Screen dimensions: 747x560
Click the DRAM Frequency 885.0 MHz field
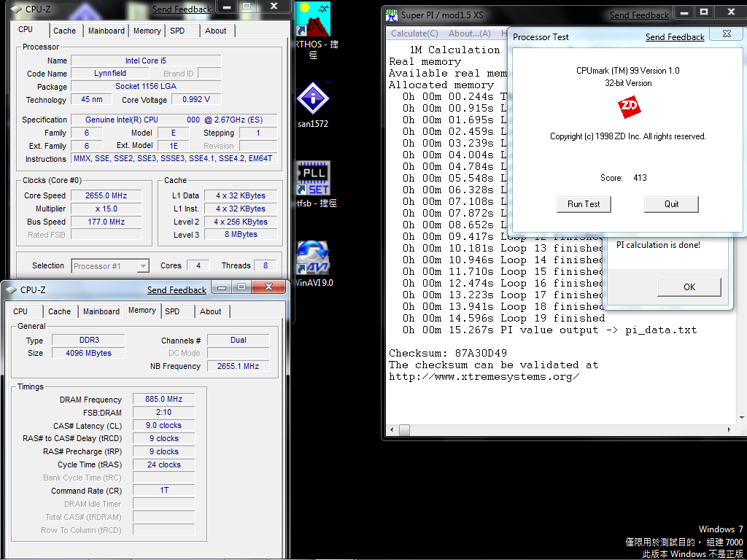163,399
